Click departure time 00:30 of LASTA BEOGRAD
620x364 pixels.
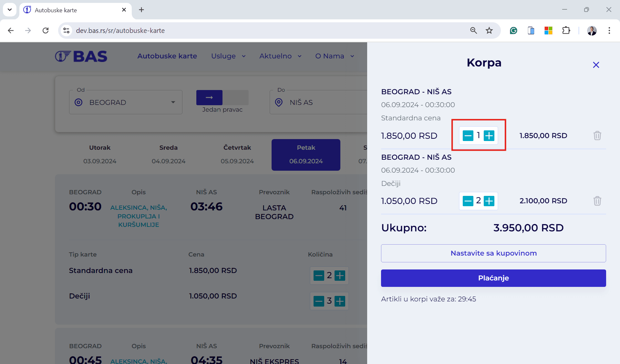coord(85,207)
